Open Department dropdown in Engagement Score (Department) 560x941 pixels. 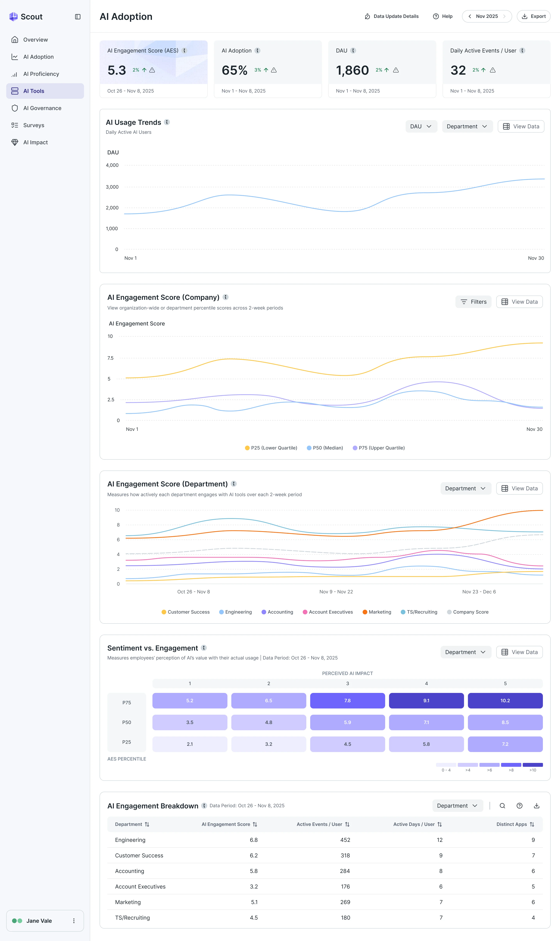[466, 488]
